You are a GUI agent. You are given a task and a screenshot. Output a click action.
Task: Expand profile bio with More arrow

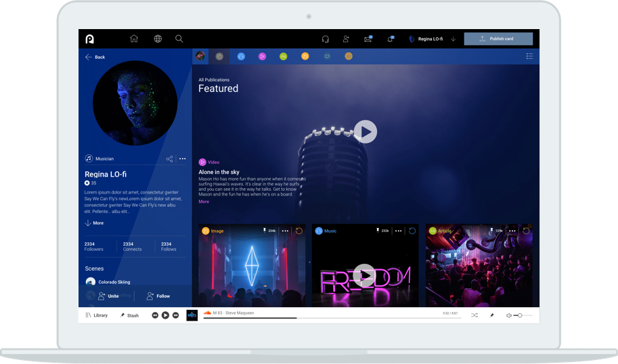(x=94, y=223)
